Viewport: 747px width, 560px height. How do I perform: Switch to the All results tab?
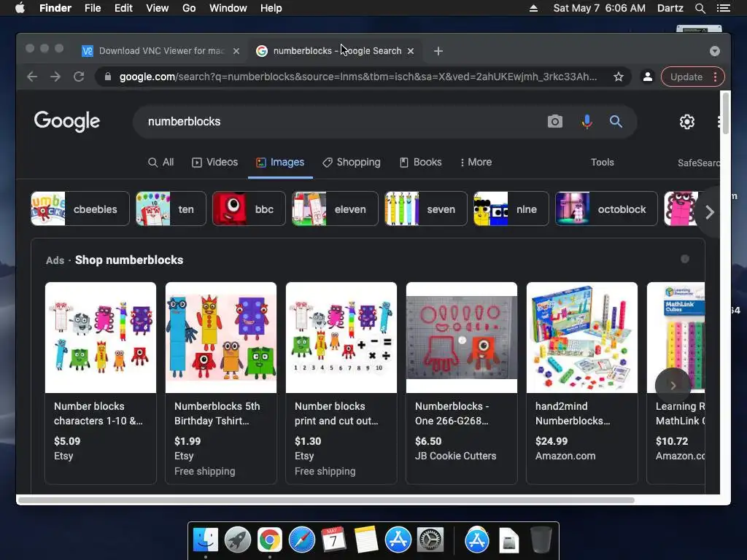point(161,163)
